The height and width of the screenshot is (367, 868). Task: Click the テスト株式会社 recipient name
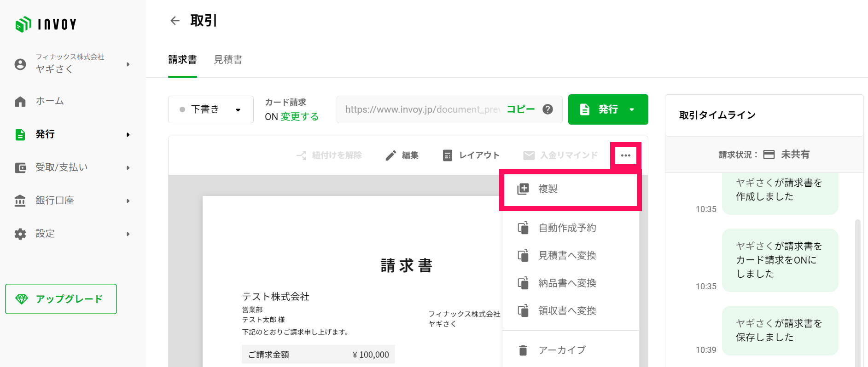click(276, 297)
